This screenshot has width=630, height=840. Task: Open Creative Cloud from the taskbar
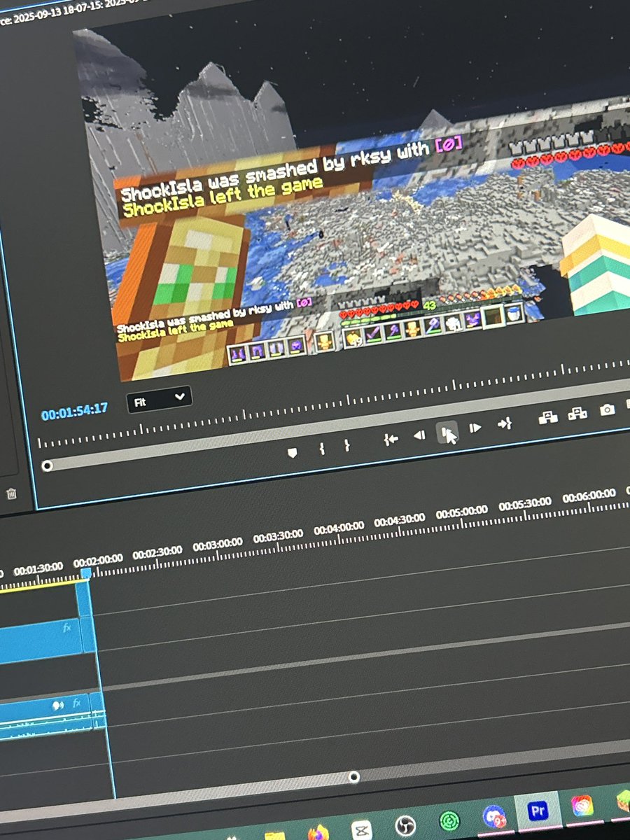[x=582, y=806]
